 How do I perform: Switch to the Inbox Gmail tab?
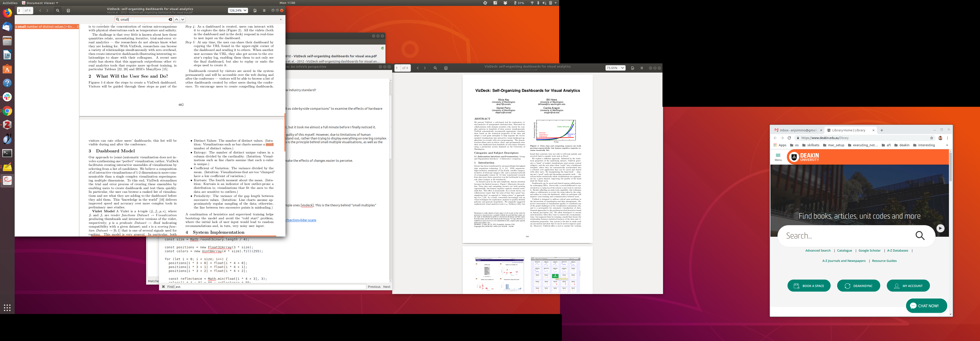(798, 130)
